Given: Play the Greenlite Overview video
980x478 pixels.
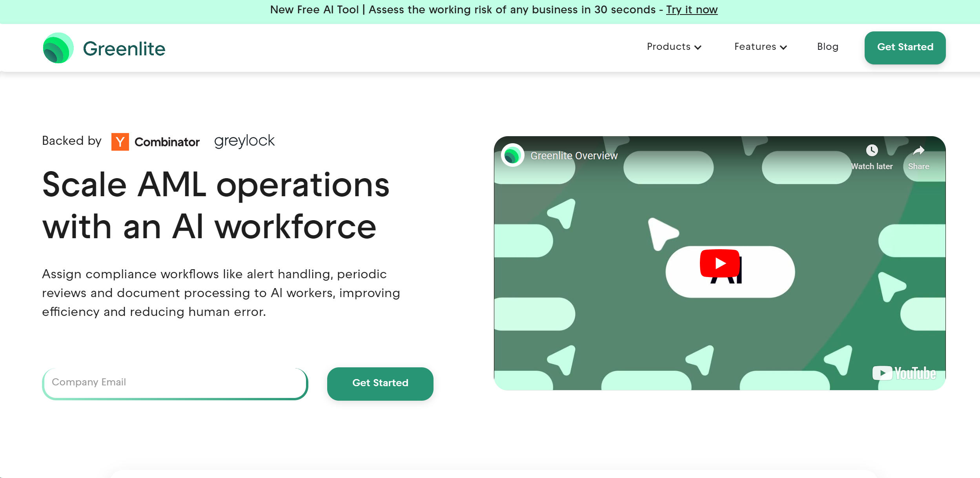Looking at the screenshot, I should [x=720, y=264].
